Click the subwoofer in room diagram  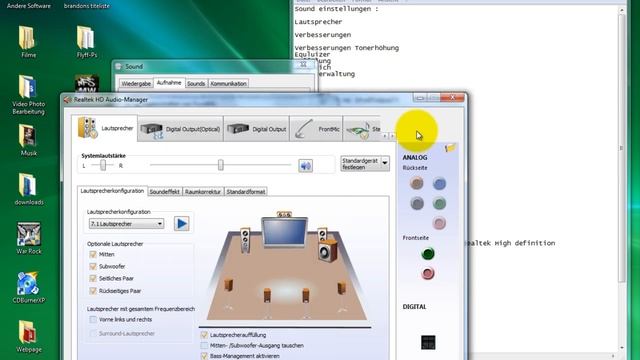(x=328, y=250)
